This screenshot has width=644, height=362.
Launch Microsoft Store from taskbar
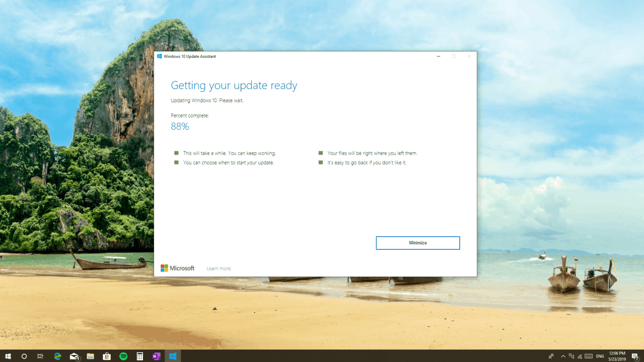click(107, 356)
